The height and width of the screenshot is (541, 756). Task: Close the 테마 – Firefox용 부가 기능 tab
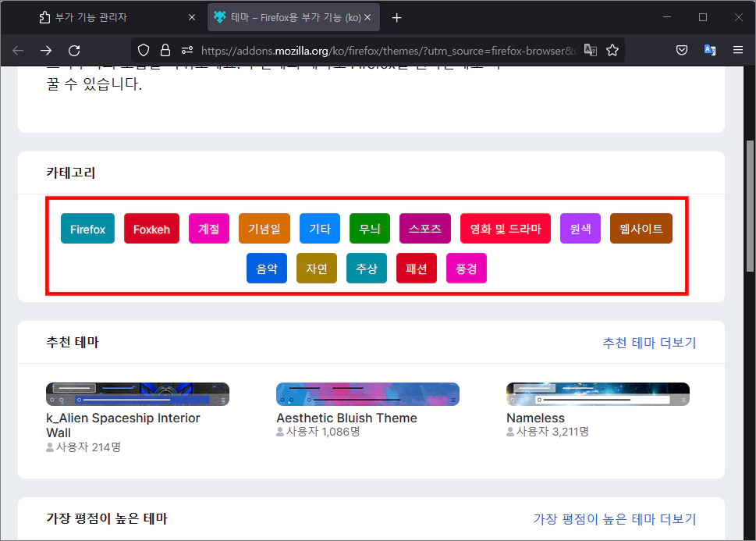(x=367, y=17)
